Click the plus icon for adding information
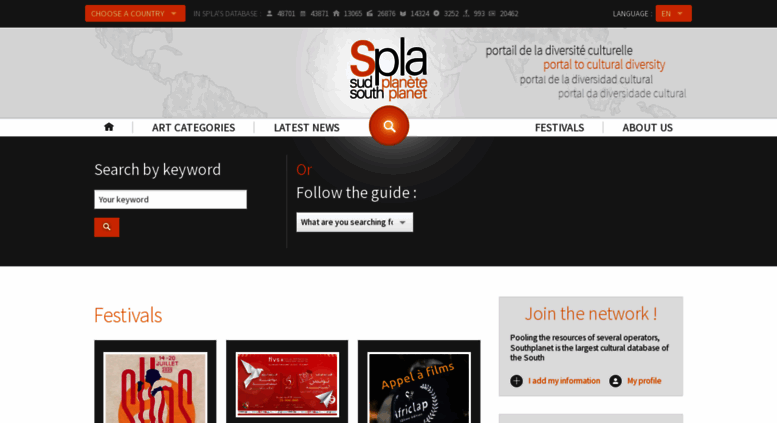This screenshot has width=777, height=423. coord(516,381)
